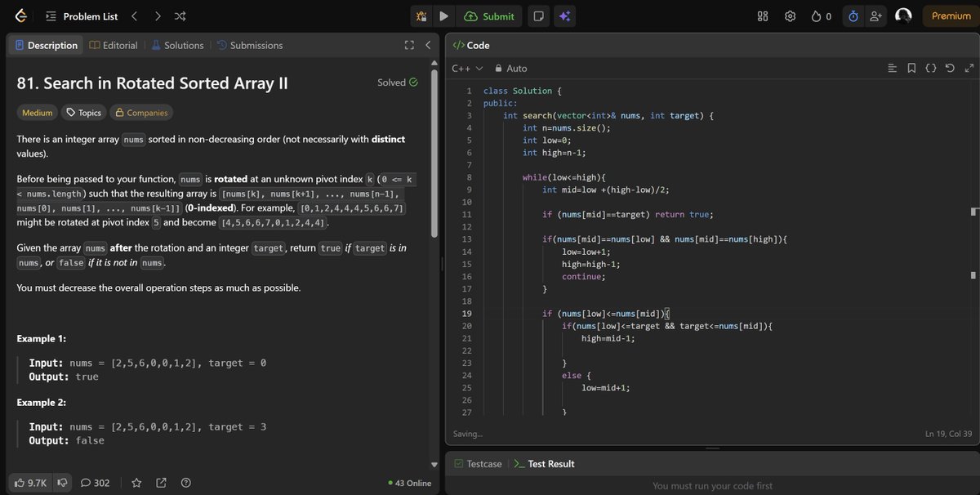Image resolution: width=980 pixels, height=495 pixels.
Task: View the streak flame counter
Action: (821, 16)
